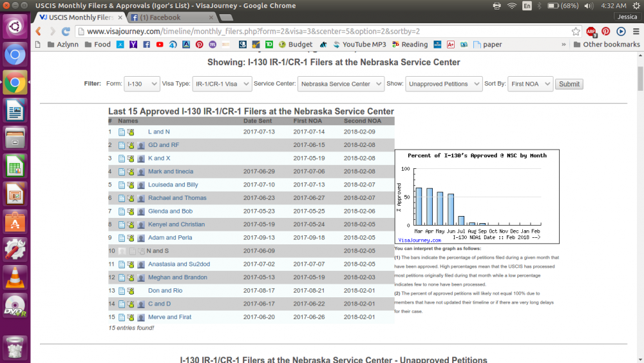Image resolution: width=644 pixels, height=363 pixels.
Task: Open the Yahoo bookmark icon
Action: (133, 44)
